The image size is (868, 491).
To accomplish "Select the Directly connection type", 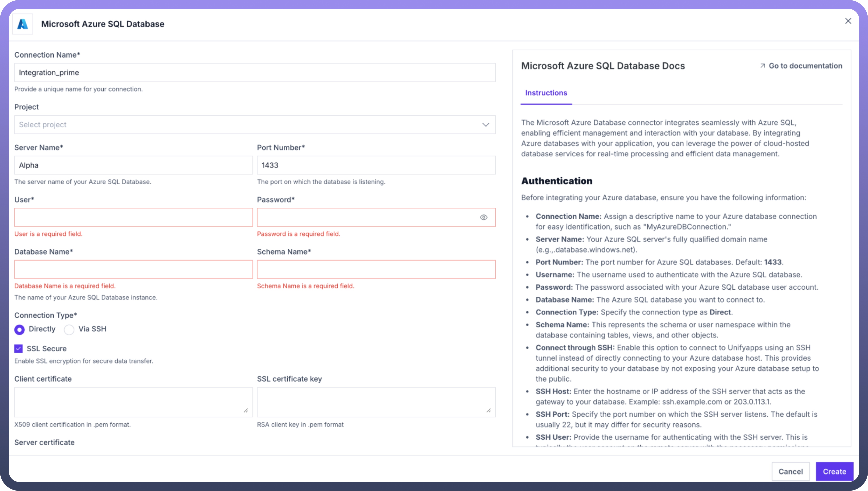I will pyautogui.click(x=19, y=329).
